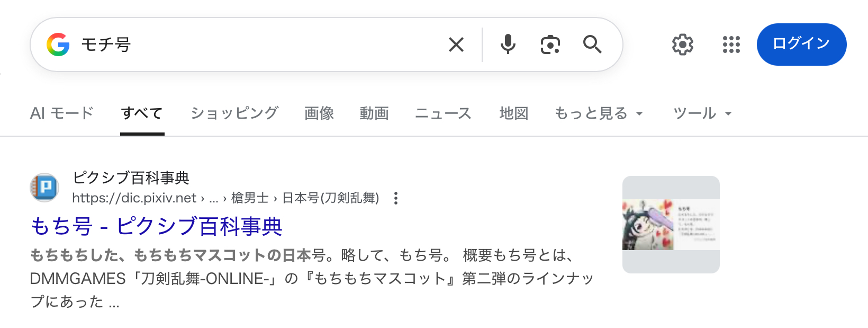Click the magnifying glass search icon
The width and height of the screenshot is (868, 328).
[x=592, y=45]
